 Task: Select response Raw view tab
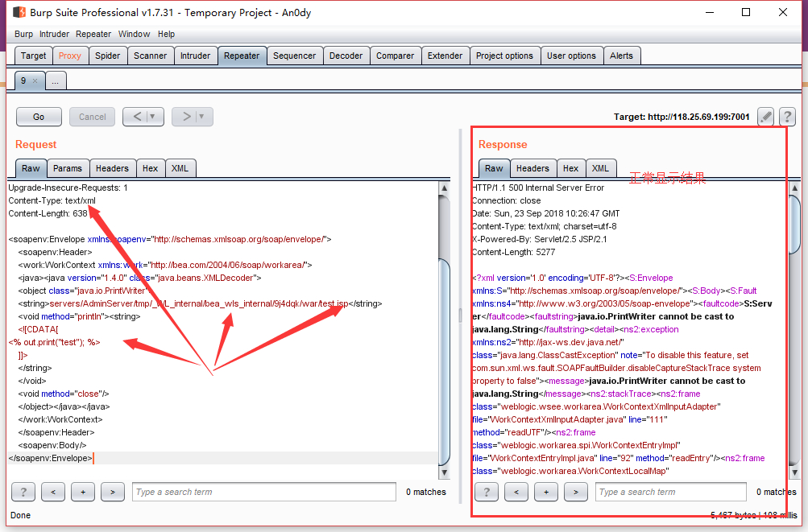(x=494, y=168)
